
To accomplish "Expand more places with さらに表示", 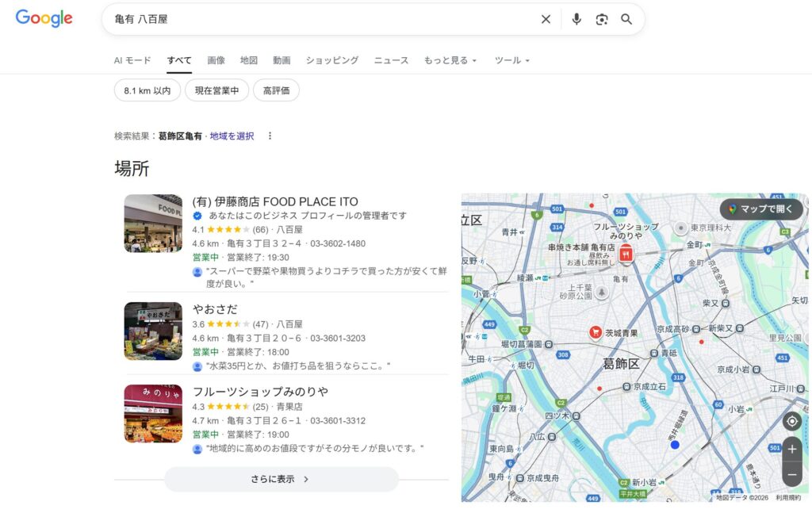I will [x=281, y=479].
